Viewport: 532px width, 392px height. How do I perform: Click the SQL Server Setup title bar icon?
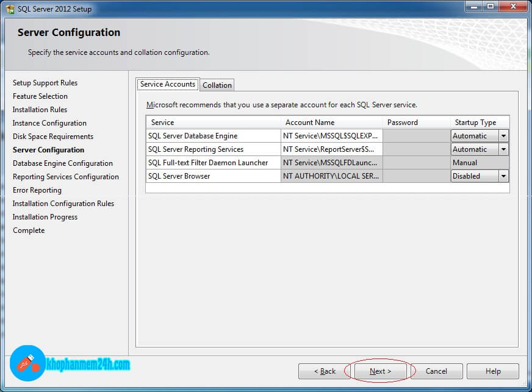10,9
